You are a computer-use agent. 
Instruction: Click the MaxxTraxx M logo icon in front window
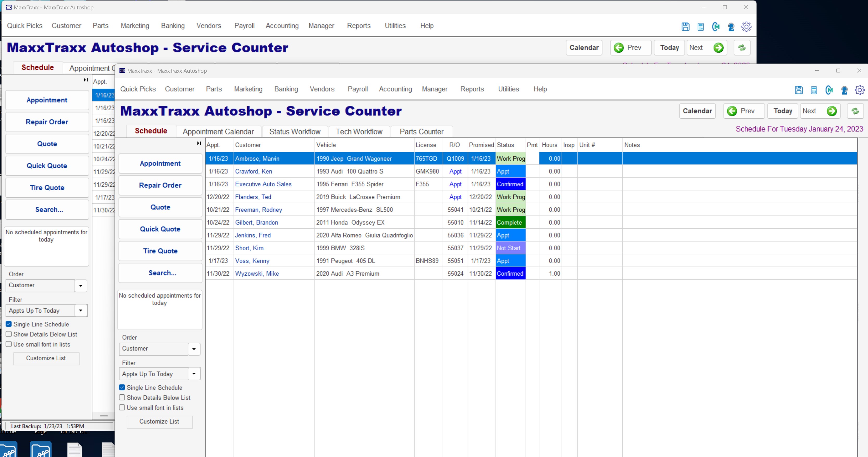coord(829,90)
